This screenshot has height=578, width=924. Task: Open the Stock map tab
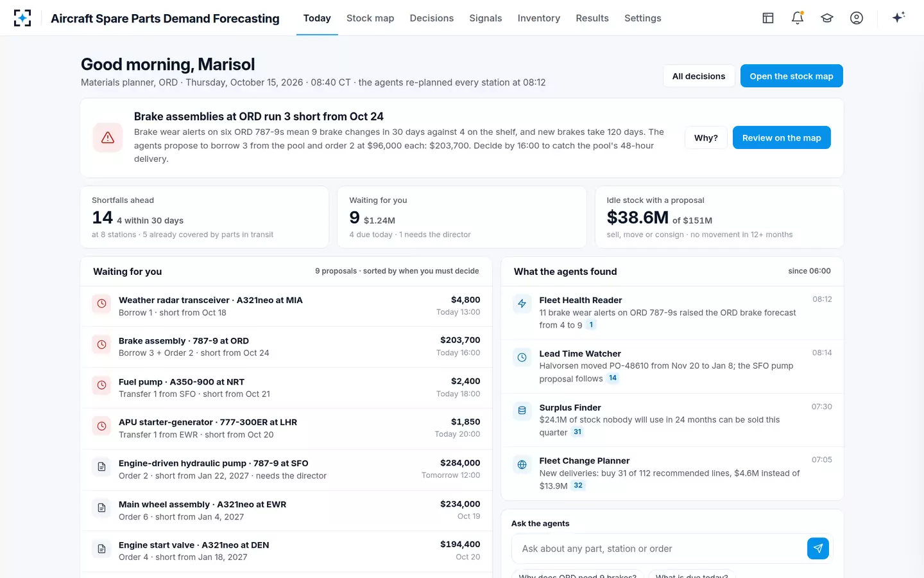point(370,18)
